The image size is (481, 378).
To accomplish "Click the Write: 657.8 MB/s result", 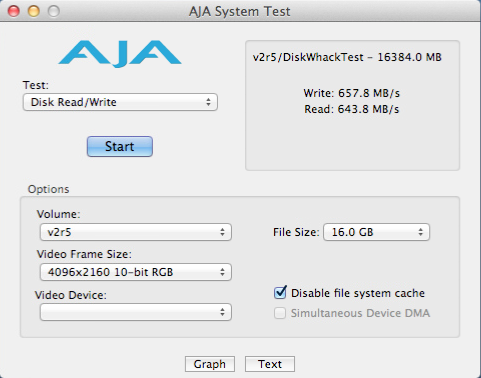I will tap(352, 93).
